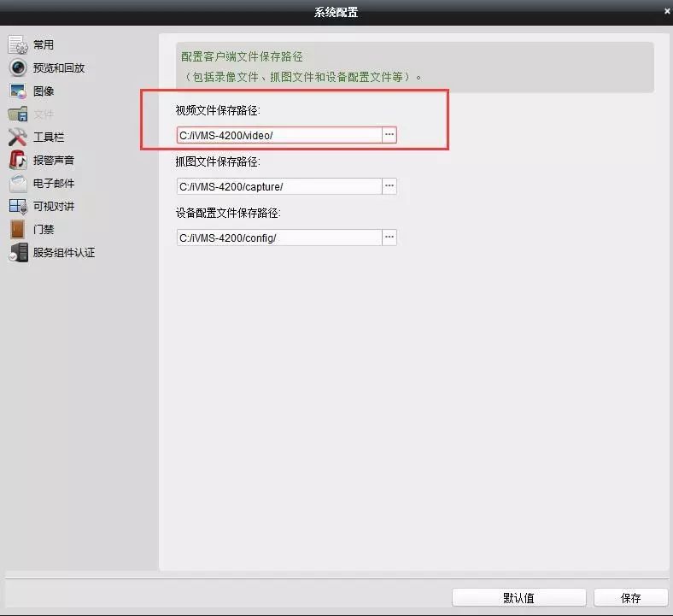Click the C:/iVMS-4200/config/ path field

[278, 238]
